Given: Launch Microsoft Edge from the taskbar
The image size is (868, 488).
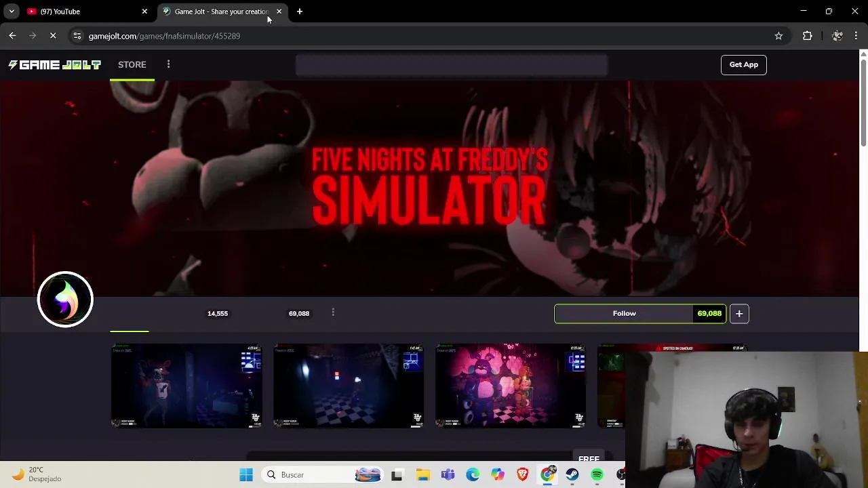Looking at the screenshot, I should pyautogui.click(x=473, y=475).
